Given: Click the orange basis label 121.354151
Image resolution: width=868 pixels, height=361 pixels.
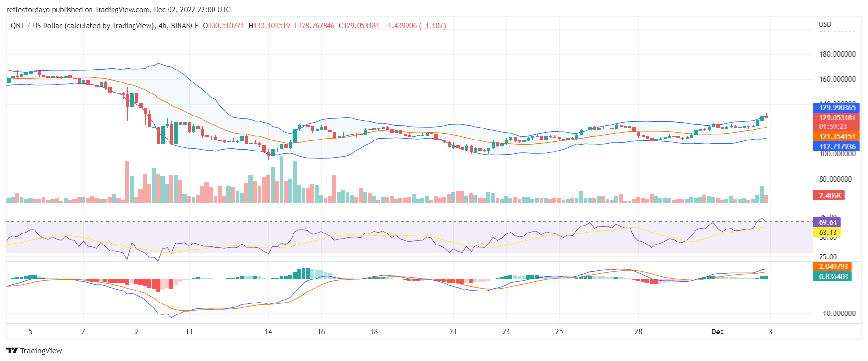Looking at the screenshot, I should (836, 137).
